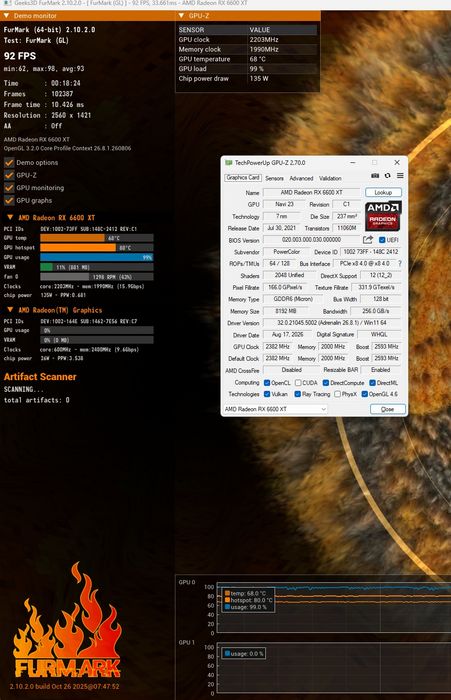Image resolution: width=451 pixels, height=700 pixels.
Task: Collapse the Demo monitor panel
Action: [x=6, y=16]
